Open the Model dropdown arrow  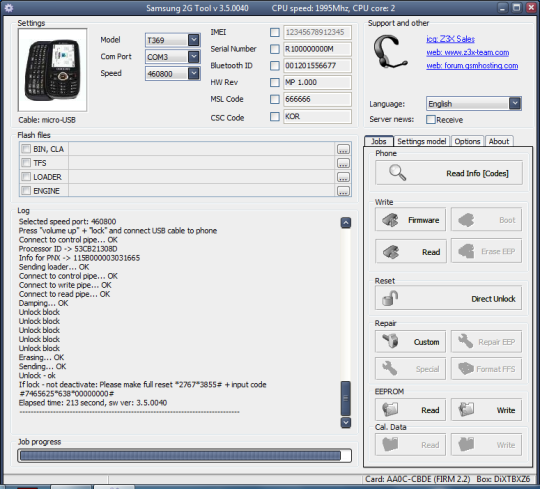coord(194,40)
